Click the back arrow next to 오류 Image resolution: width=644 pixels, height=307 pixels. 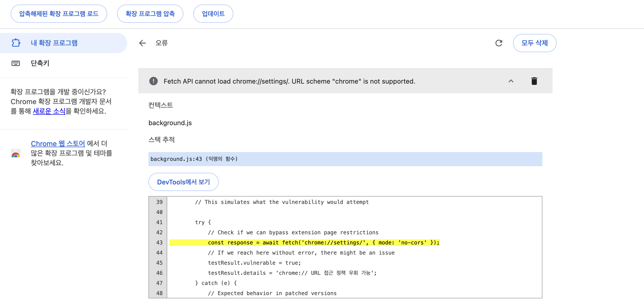pyautogui.click(x=142, y=43)
